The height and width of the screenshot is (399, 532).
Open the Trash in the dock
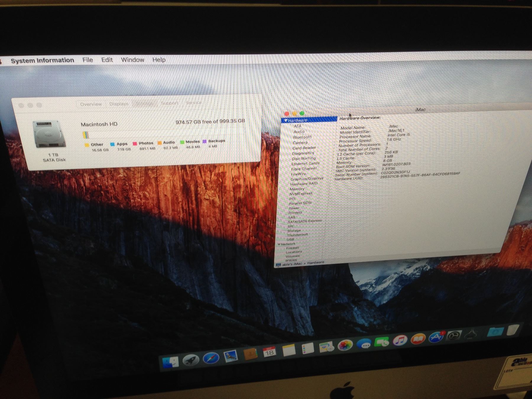(x=512, y=330)
